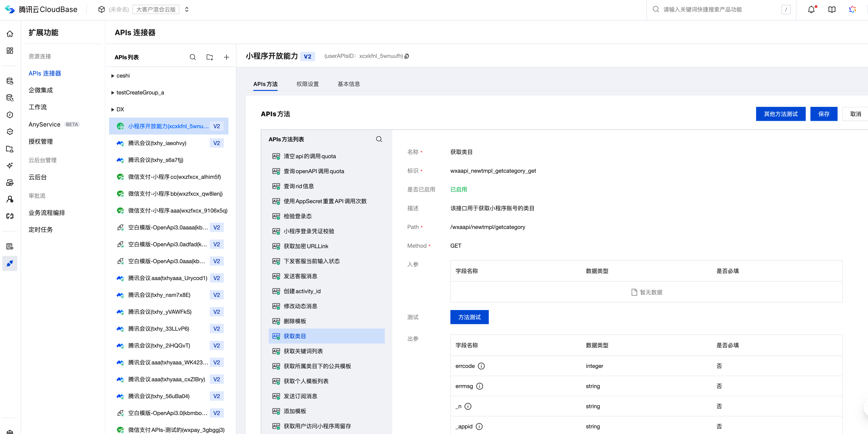Expand the DX group
The height and width of the screenshot is (434, 868).
pos(113,110)
